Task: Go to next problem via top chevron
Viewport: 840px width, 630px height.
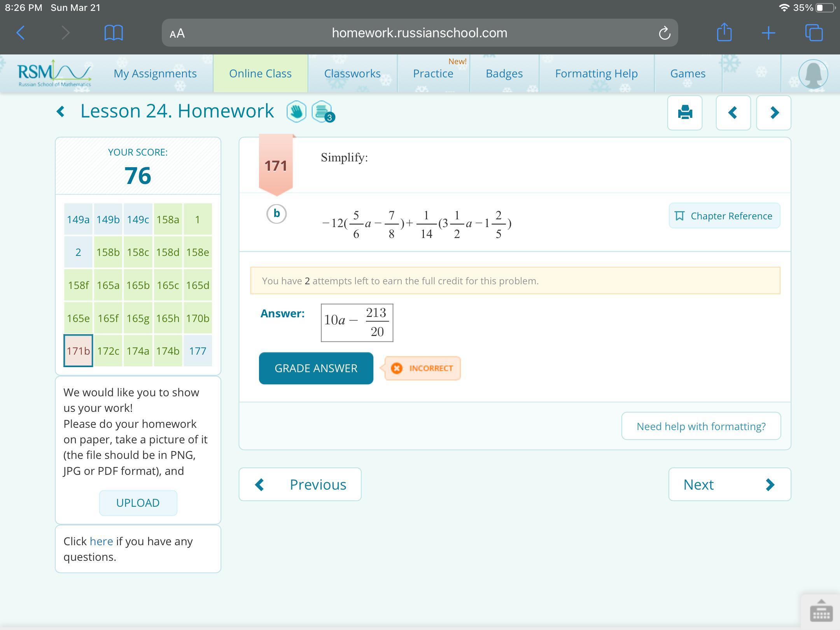Action: point(773,113)
